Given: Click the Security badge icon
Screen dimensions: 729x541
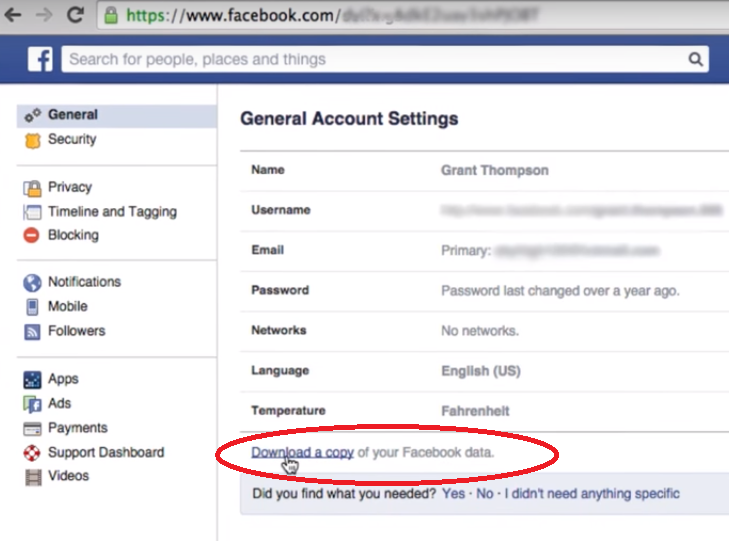Looking at the screenshot, I should (x=33, y=140).
